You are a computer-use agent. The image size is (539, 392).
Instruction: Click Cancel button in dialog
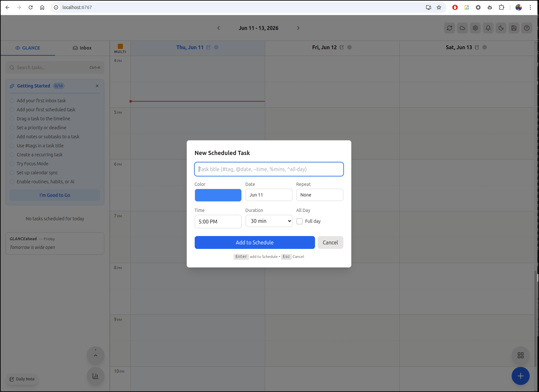pos(330,242)
